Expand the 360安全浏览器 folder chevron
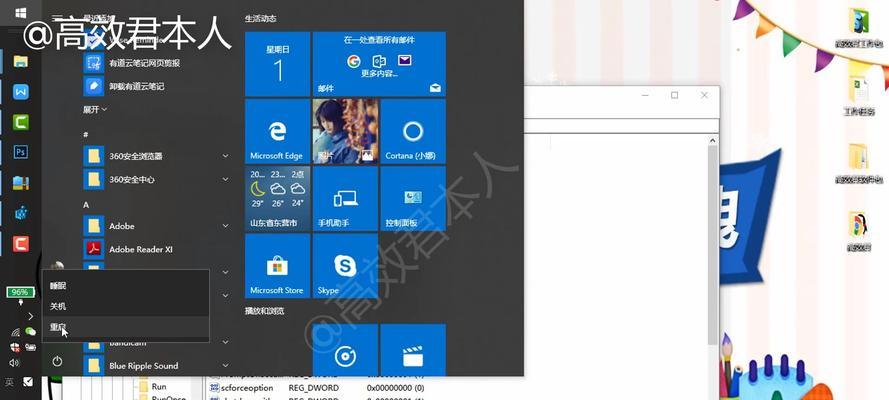889x400 pixels. (225, 156)
